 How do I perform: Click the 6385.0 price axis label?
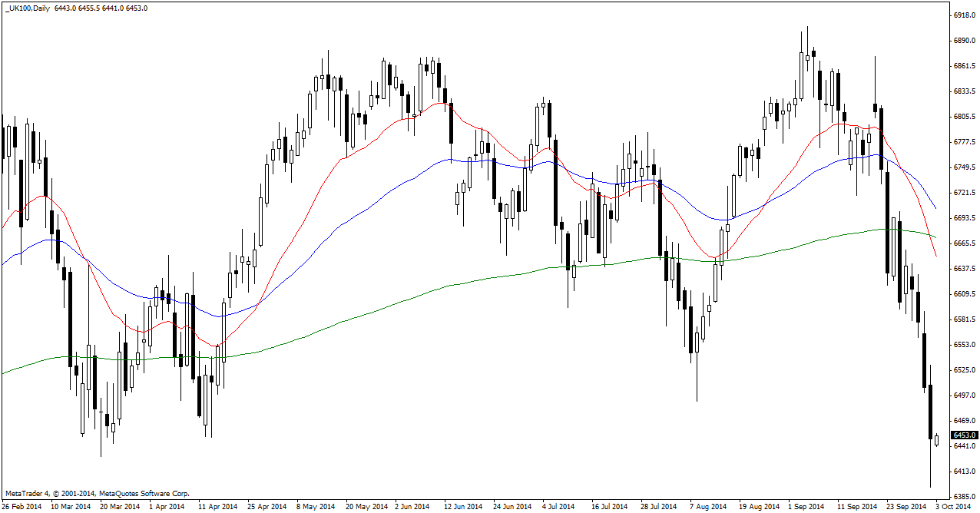point(964,496)
